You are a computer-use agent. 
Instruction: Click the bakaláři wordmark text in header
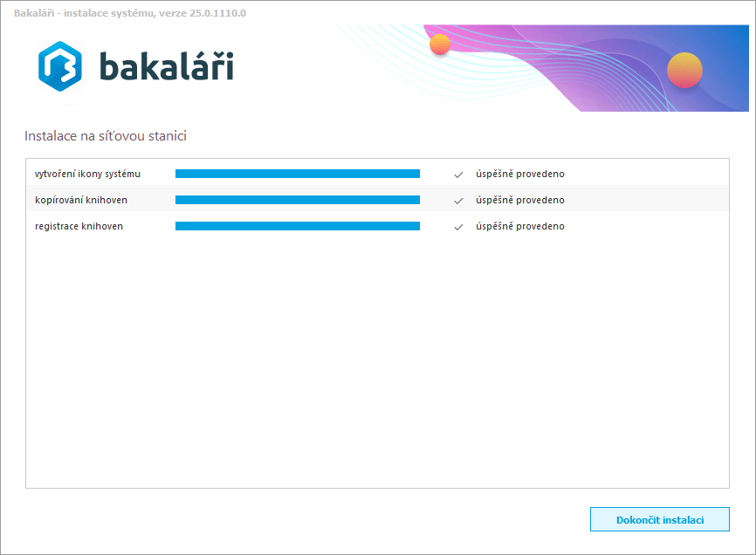coord(166,67)
